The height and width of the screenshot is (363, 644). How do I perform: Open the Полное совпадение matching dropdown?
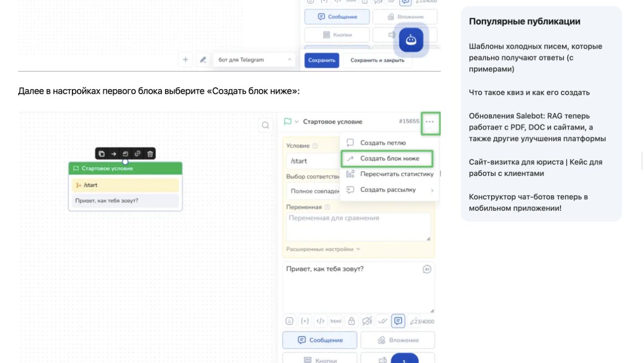click(313, 191)
